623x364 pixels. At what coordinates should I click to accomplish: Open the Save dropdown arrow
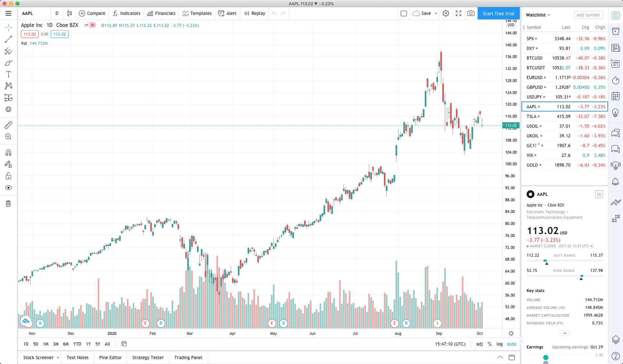point(436,13)
